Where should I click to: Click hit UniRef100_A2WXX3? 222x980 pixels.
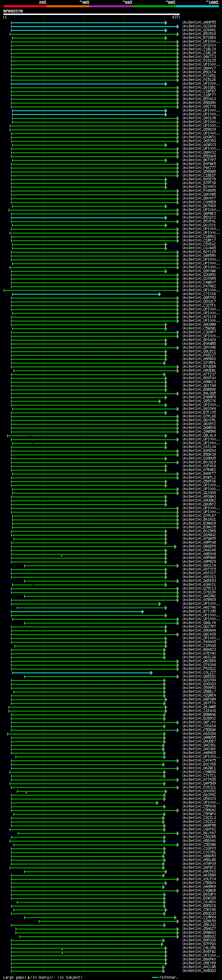click(x=199, y=145)
